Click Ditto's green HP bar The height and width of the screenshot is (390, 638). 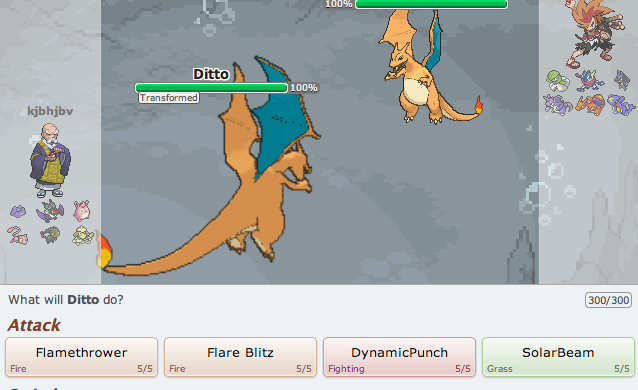[211, 88]
